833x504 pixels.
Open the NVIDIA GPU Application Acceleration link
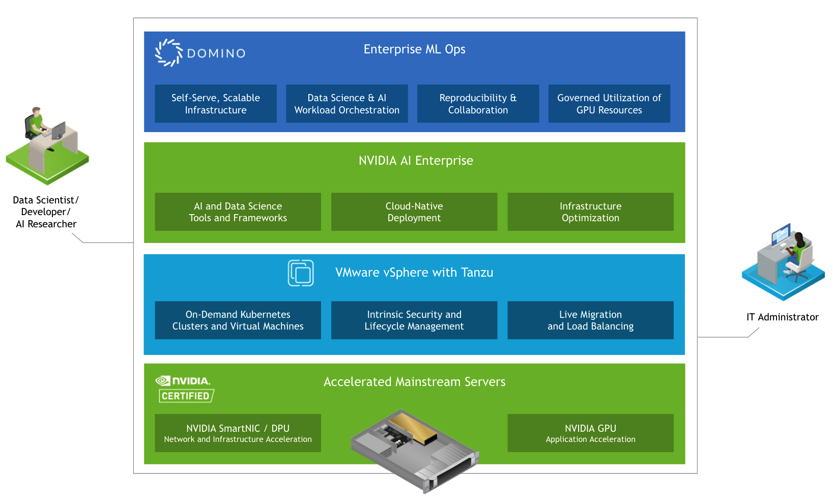tap(590, 433)
